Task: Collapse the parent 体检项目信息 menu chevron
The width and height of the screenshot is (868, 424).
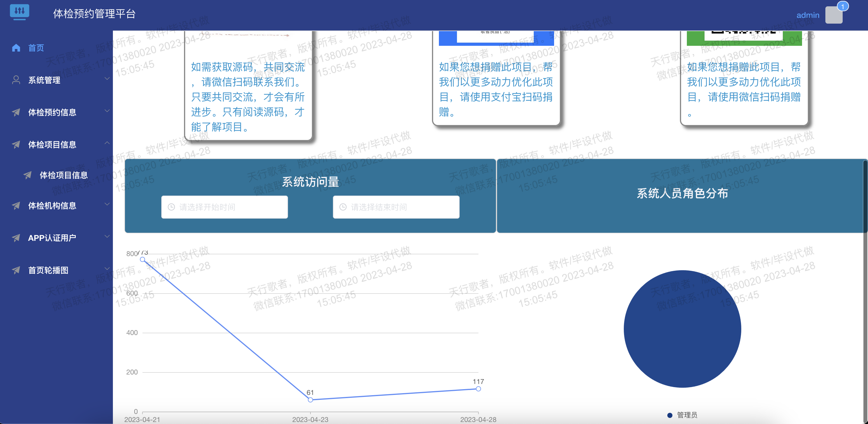Action: (x=107, y=143)
